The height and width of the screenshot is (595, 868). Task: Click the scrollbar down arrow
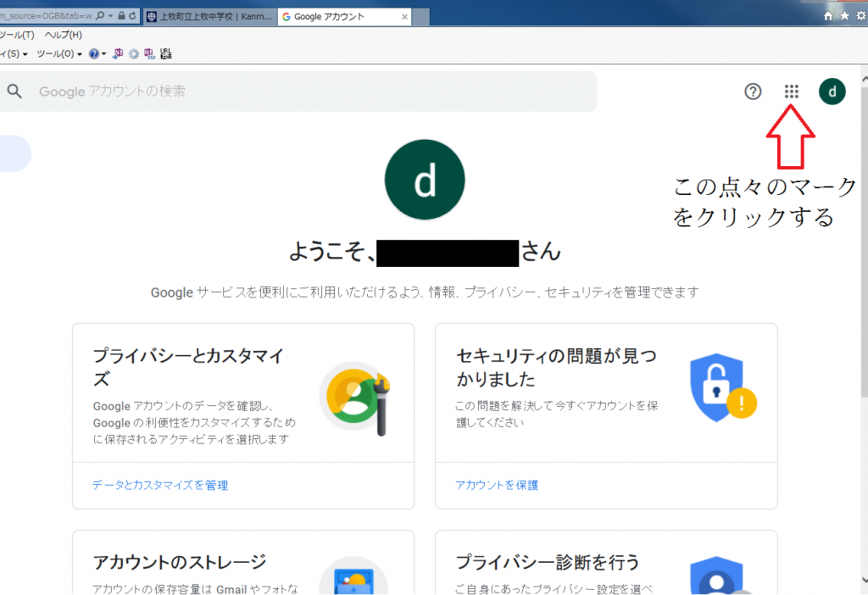pyautogui.click(x=864, y=580)
